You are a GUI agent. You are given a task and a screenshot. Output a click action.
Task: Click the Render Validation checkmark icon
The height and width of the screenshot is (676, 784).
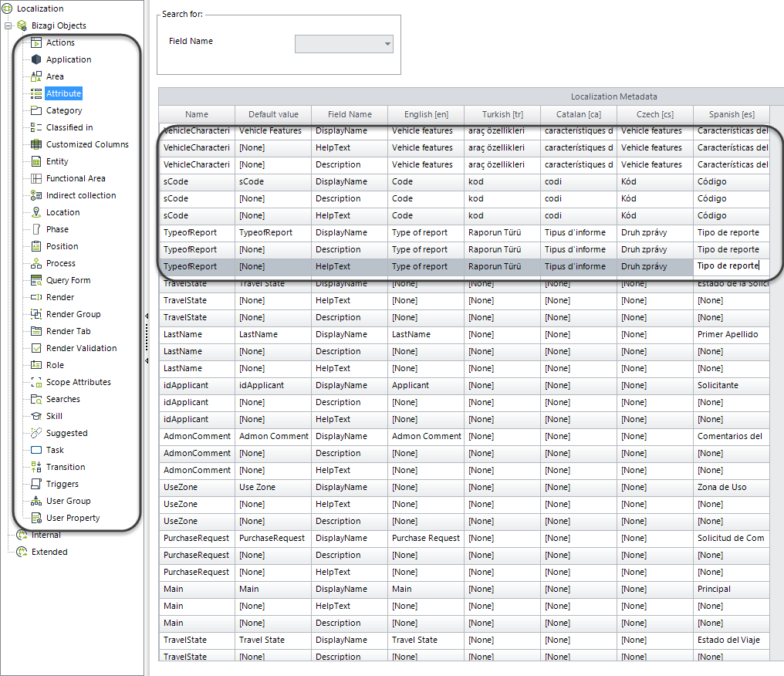point(36,349)
